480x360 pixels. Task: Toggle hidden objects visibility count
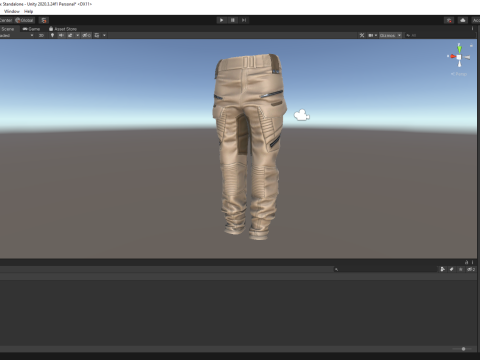(86, 35)
